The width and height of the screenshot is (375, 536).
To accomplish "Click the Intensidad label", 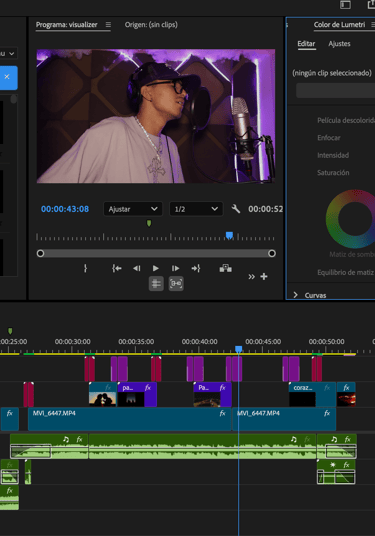I will (333, 155).
